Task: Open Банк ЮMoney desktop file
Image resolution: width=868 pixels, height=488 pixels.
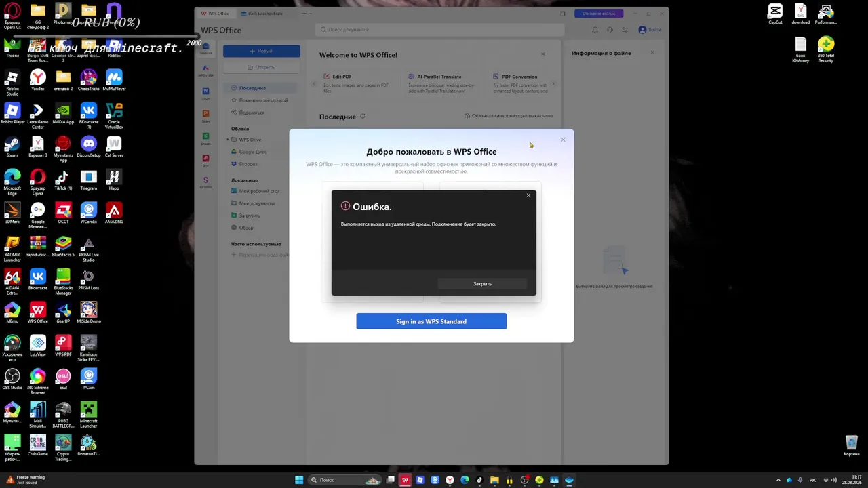Action: [x=800, y=49]
